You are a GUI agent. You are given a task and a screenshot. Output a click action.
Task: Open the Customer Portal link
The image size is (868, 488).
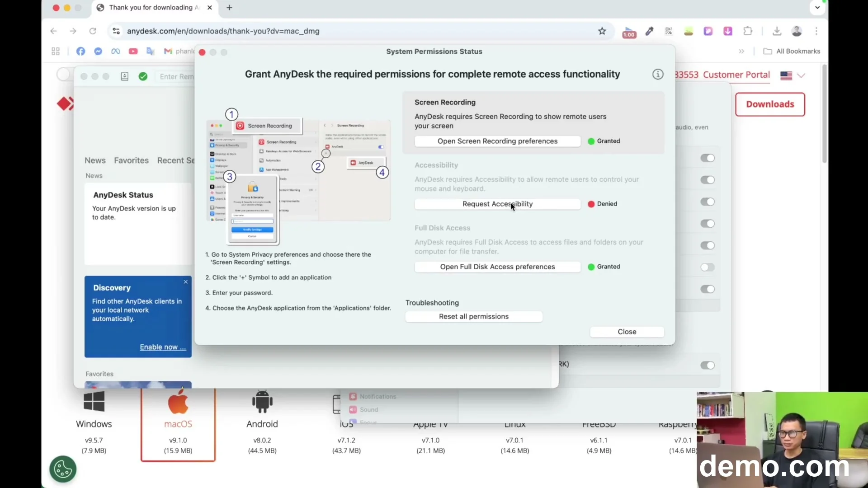[x=736, y=75]
